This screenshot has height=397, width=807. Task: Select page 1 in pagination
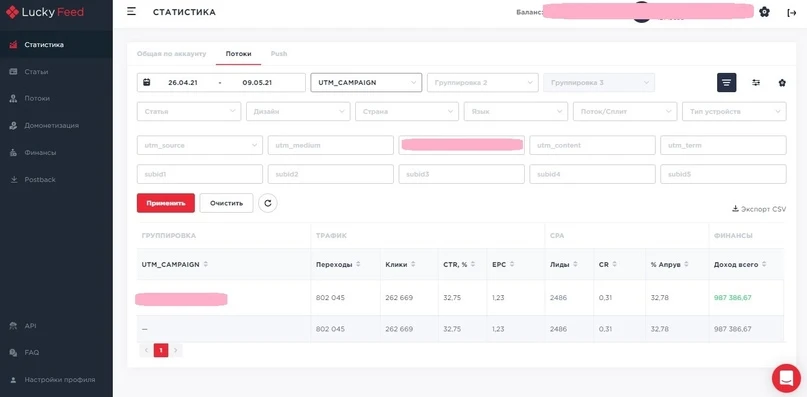tap(161, 351)
